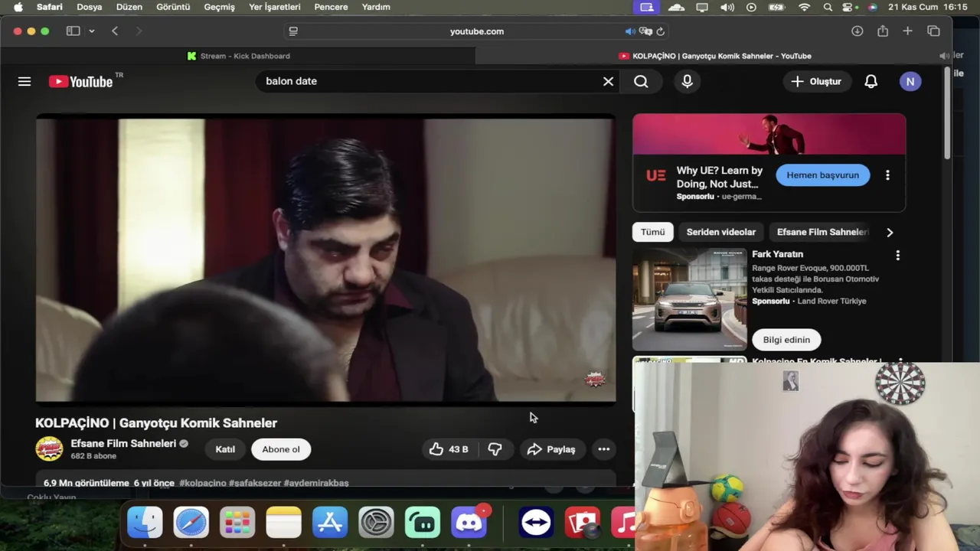This screenshot has height=551, width=980.
Task: Open TeamViewer from the Dock
Action: pos(536,523)
